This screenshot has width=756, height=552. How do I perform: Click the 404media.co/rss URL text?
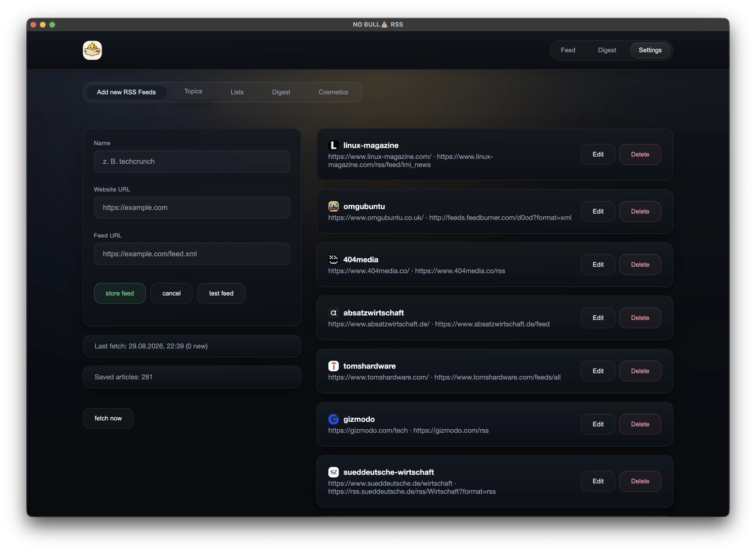click(x=460, y=271)
